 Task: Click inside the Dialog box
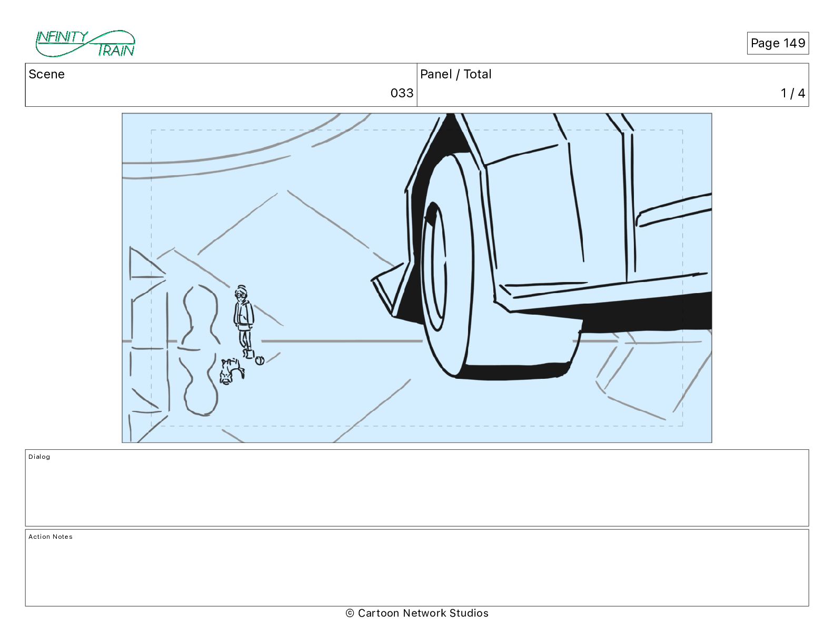click(417, 488)
